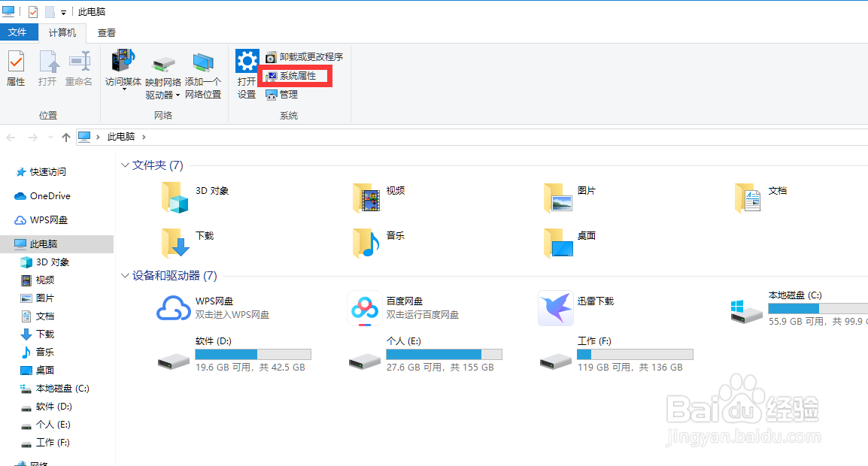Open the Quick Access Toolbar customize dropdown
The height and width of the screenshot is (466, 868).
click(x=62, y=11)
